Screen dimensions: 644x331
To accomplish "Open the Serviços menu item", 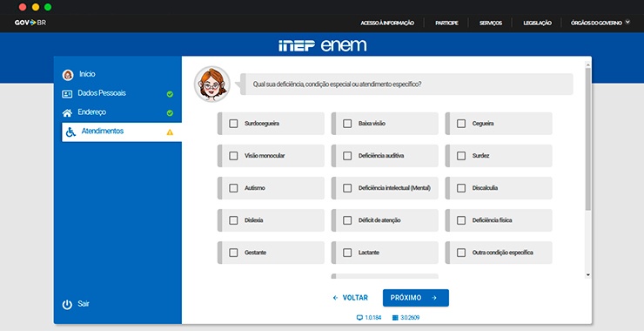I will point(490,23).
